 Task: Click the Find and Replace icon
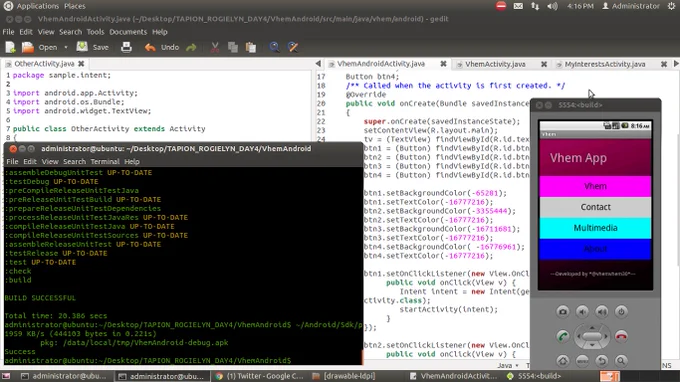(293, 47)
